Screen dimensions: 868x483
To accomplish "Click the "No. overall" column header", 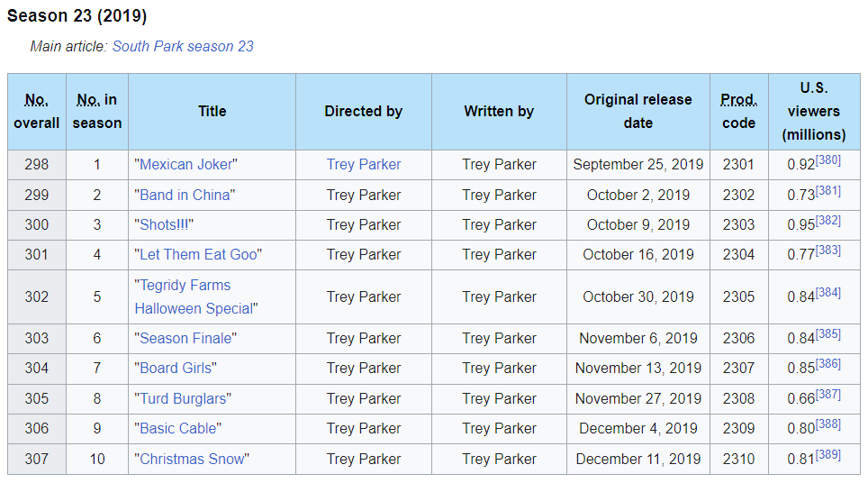I will point(37,100).
